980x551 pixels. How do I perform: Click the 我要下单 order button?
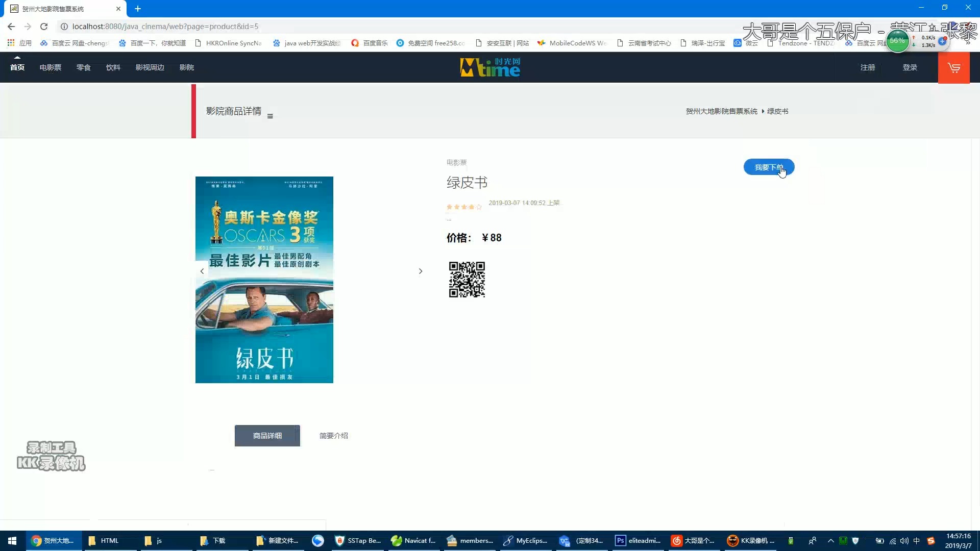tap(769, 167)
